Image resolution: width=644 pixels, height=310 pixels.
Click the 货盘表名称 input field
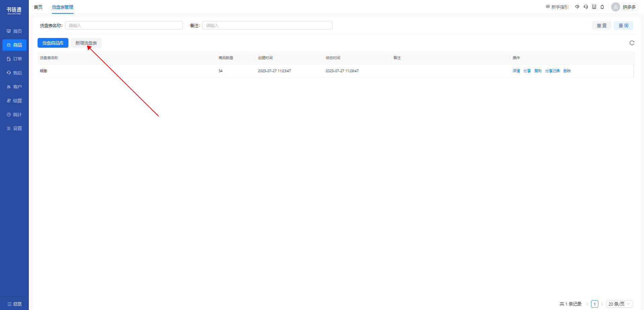pos(124,26)
